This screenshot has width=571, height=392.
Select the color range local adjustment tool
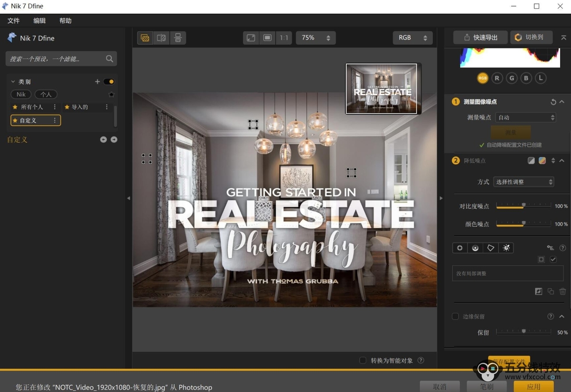tap(506, 248)
